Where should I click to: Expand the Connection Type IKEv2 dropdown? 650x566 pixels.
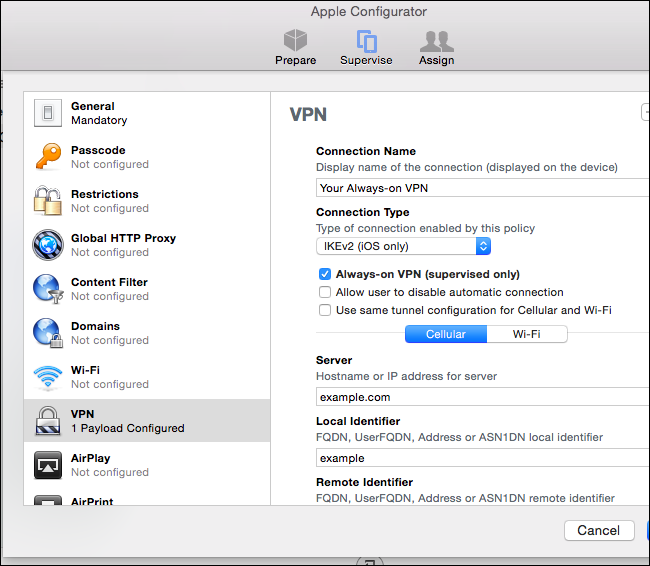point(403,246)
